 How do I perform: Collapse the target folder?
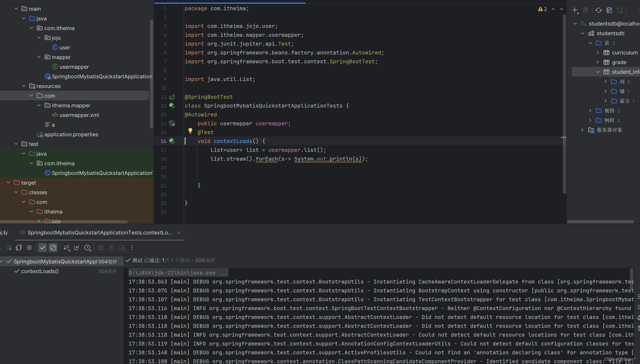coord(8,183)
